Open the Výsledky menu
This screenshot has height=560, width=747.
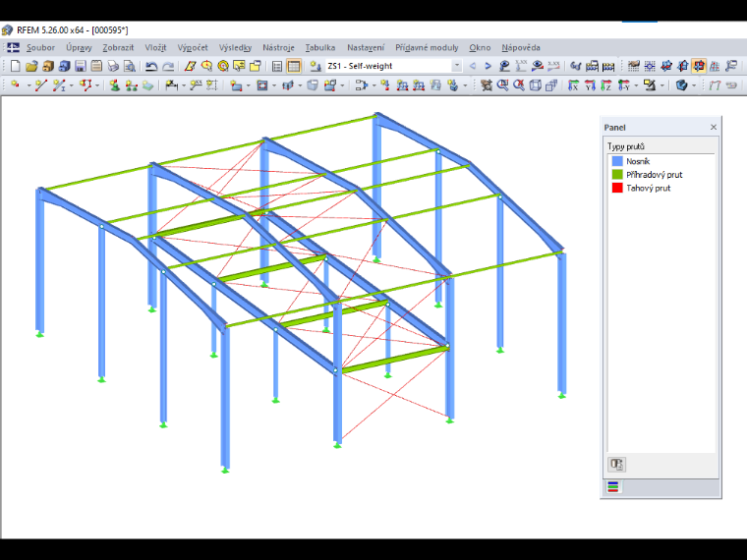[x=235, y=47]
